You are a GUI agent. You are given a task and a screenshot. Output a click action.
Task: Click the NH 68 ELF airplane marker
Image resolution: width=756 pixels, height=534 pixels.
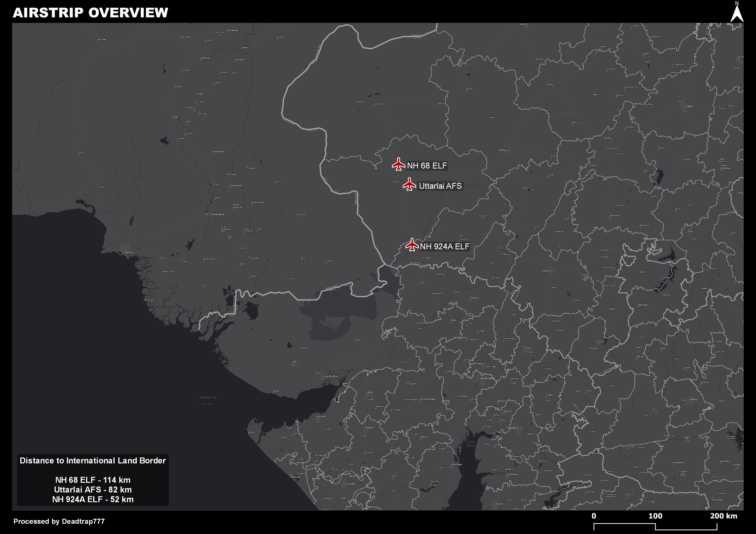(398, 164)
